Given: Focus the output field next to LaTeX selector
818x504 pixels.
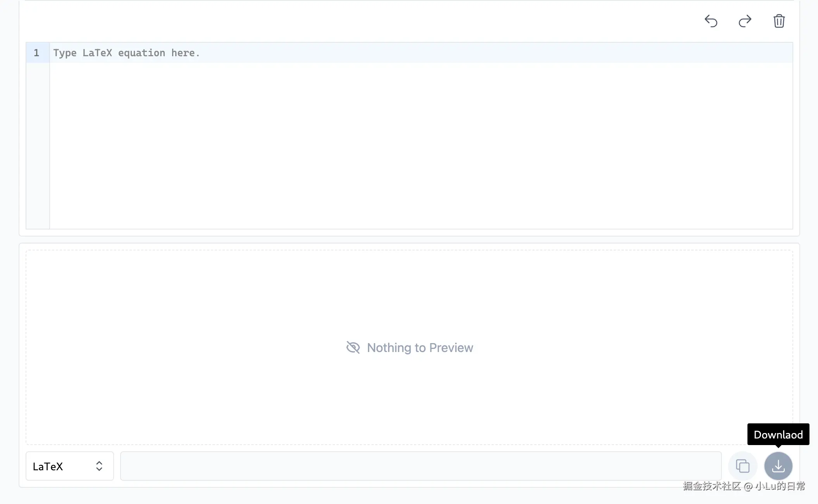Looking at the screenshot, I should (421, 466).
